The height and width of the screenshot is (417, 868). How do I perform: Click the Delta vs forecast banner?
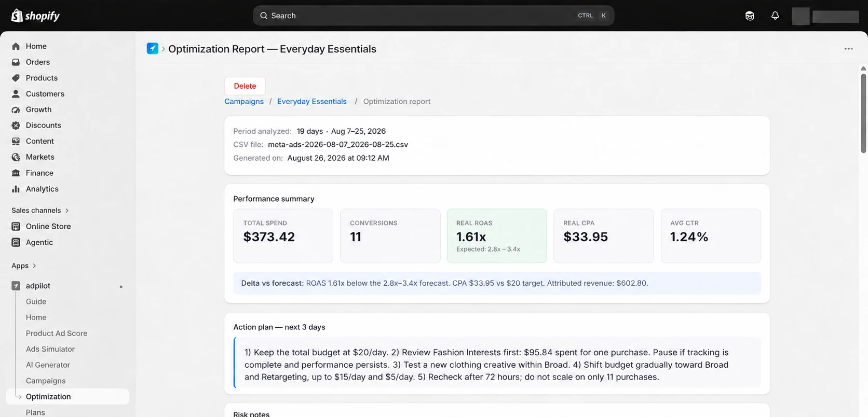tap(497, 283)
